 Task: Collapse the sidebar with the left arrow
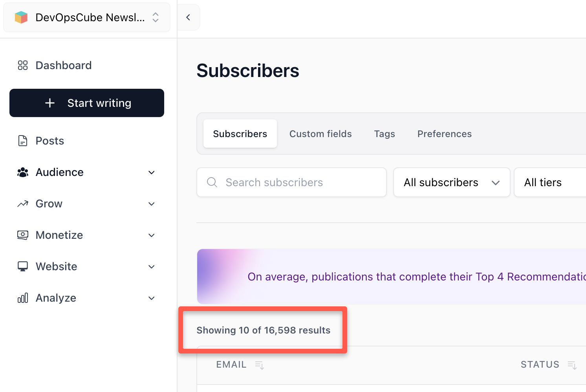[x=188, y=17]
